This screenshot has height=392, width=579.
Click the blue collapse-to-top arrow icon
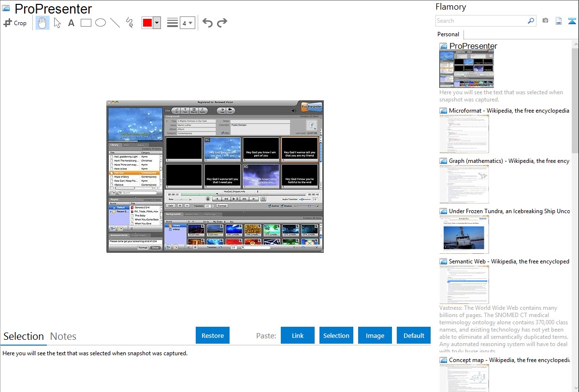point(572,21)
